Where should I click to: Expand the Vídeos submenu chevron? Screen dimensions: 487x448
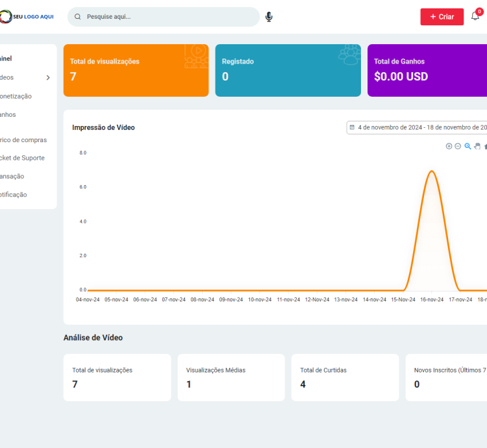coord(47,78)
